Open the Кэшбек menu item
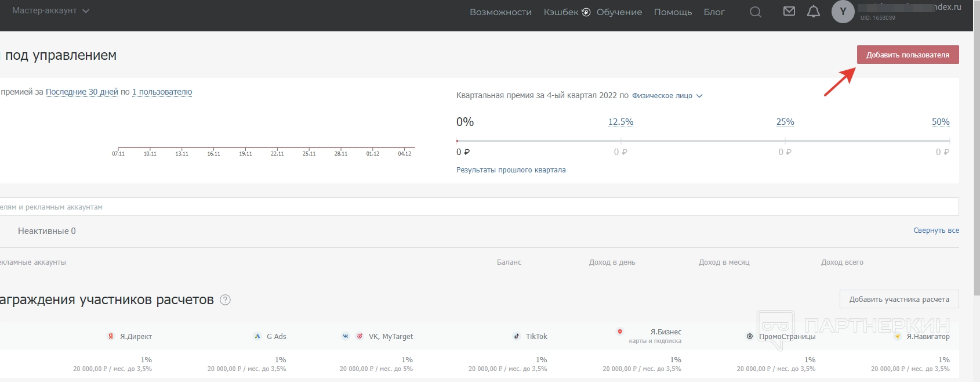This screenshot has width=980, height=382. [566, 12]
